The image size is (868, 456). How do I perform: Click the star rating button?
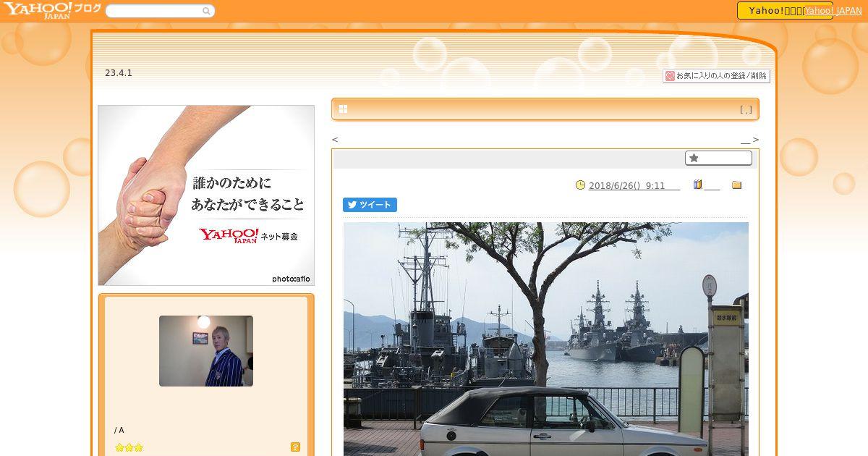[718, 158]
